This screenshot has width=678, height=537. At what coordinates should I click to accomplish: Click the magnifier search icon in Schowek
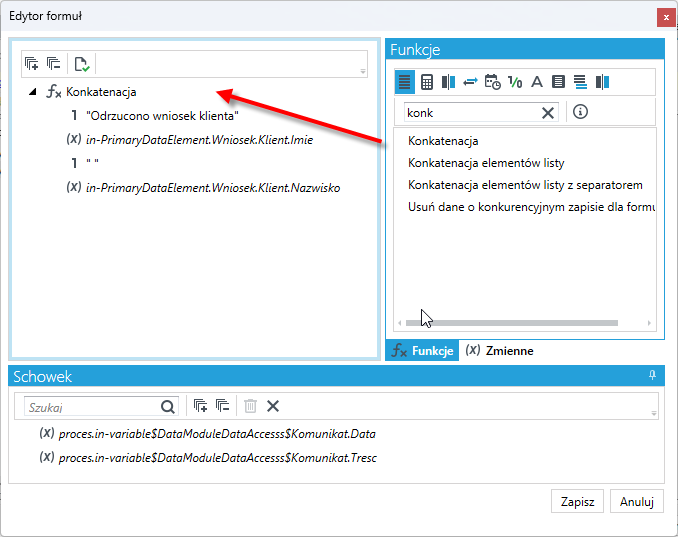[x=168, y=407]
